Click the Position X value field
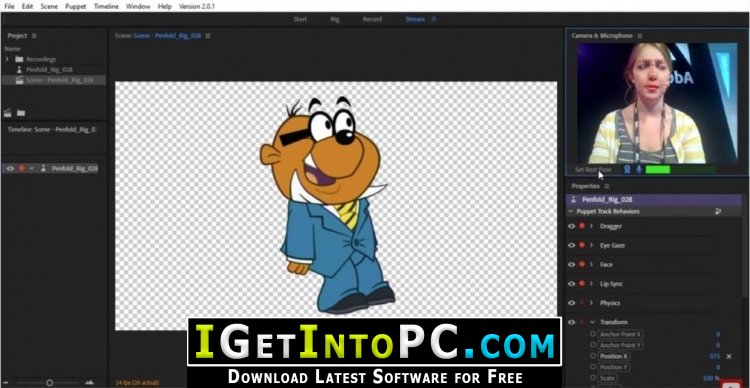Image resolution: width=750 pixels, height=388 pixels. click(x=714, y=356)
